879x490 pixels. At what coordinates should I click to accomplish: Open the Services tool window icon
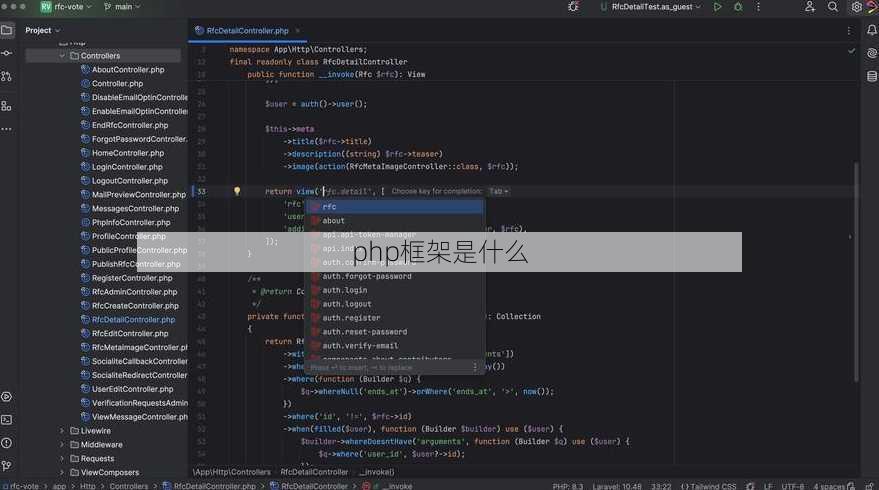(x=7, y=397)
